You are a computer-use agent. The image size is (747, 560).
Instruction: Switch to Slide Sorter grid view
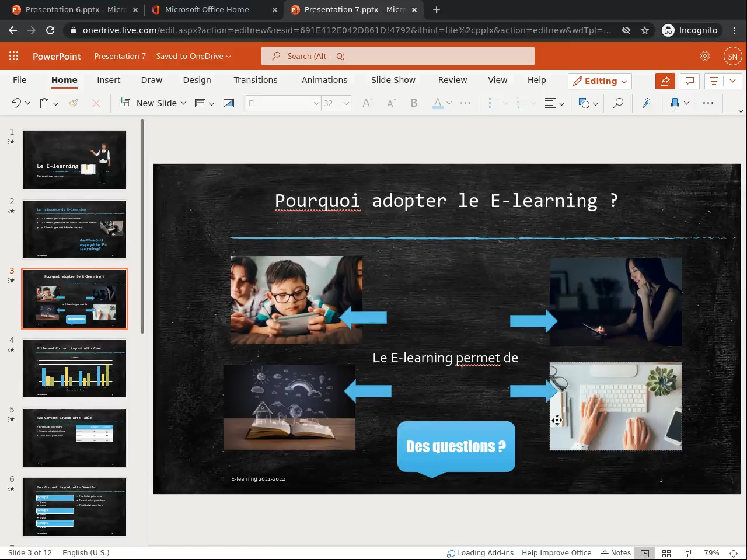tap(666, 553)
